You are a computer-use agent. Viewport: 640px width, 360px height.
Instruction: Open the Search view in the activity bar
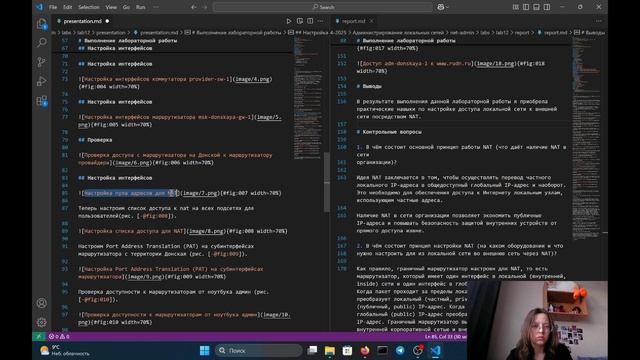(x=42, y=42)
